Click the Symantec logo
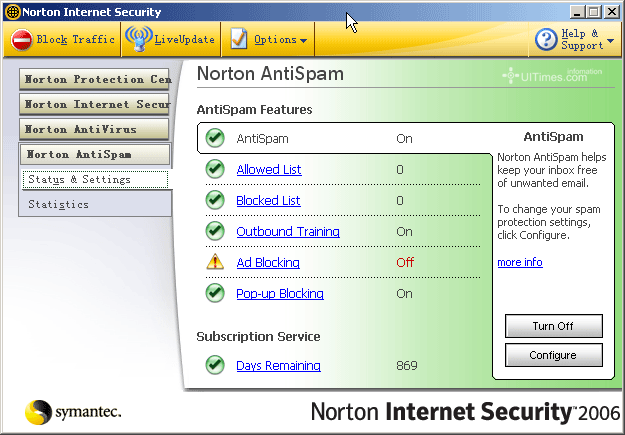The image size is (625, 435). [x=73, y=412]
